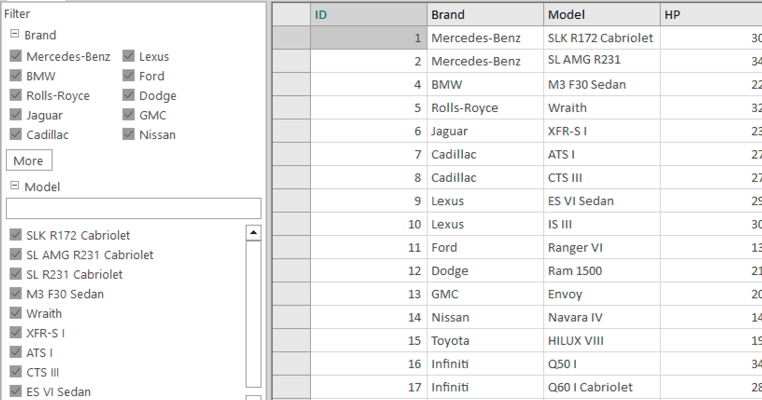Image resolution: width=762 pixels, height=400 pixels.
Task: Click the Model column header
Action: click(600, 15)
